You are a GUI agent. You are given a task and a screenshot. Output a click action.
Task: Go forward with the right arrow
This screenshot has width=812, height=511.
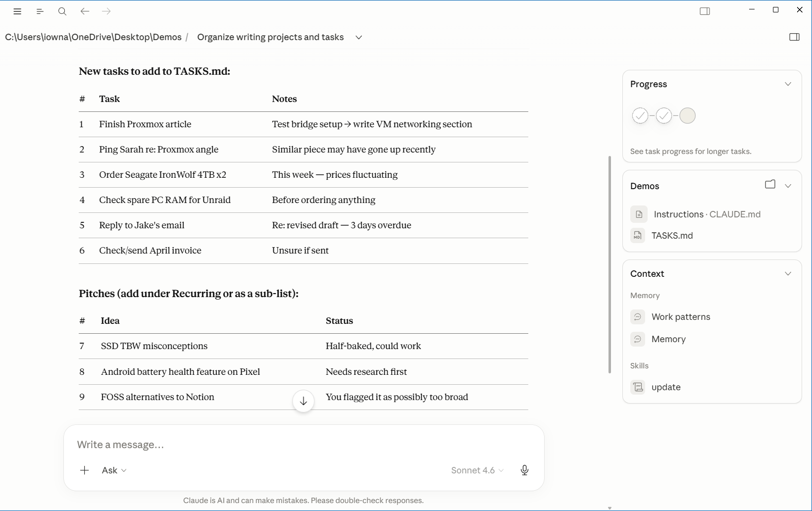(x=106, y=11)
